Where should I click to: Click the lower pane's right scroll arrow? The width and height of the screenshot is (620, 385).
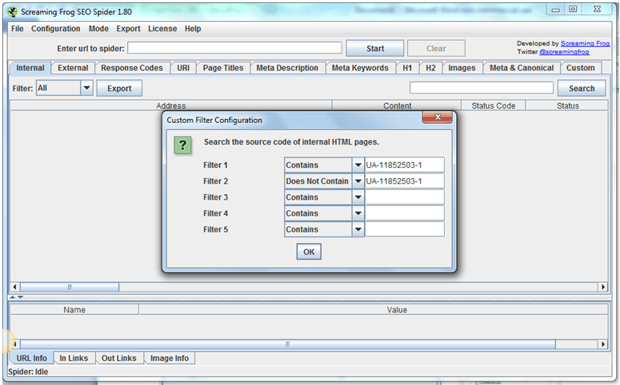coord(603,344)
